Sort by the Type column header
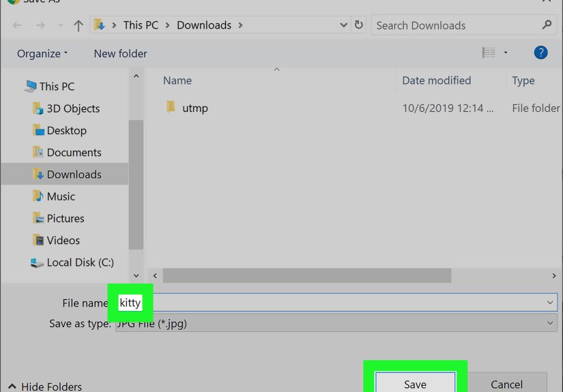 coord(523,80)
